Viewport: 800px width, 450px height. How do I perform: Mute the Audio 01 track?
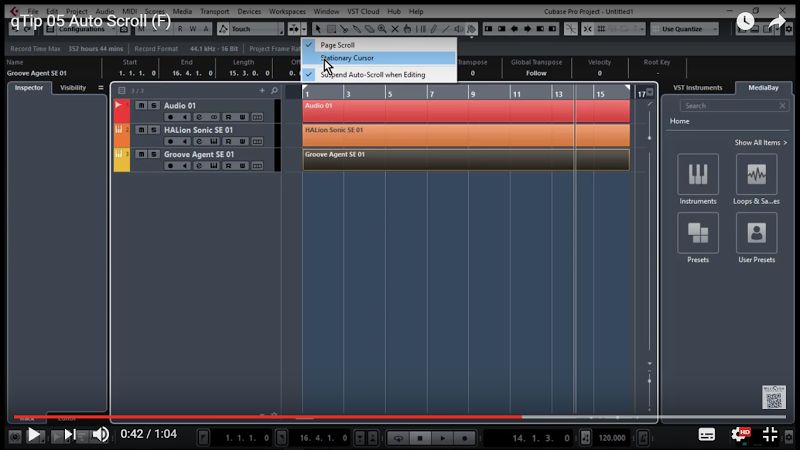pyautogui.click(x=141, y=105)
